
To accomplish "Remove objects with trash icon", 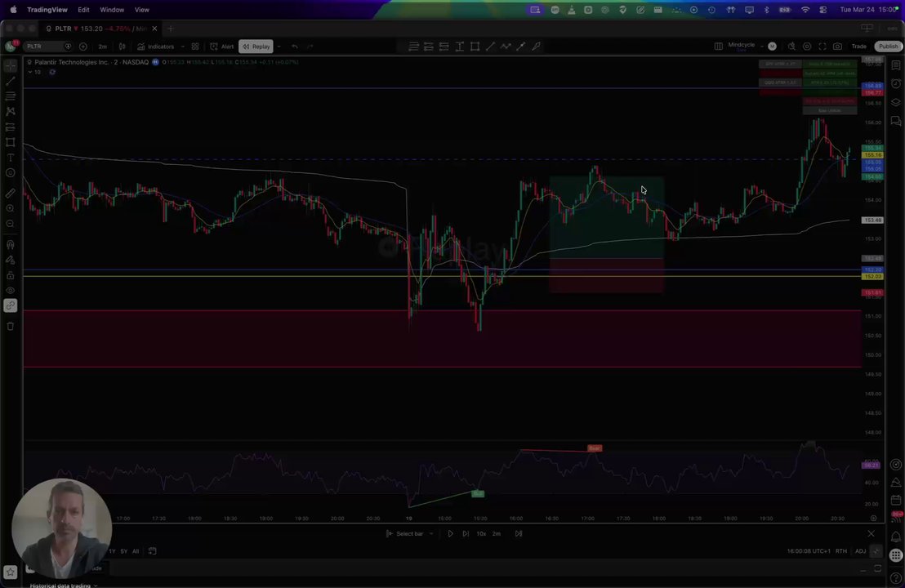I will pyautogui.click(x=11, y=326).
